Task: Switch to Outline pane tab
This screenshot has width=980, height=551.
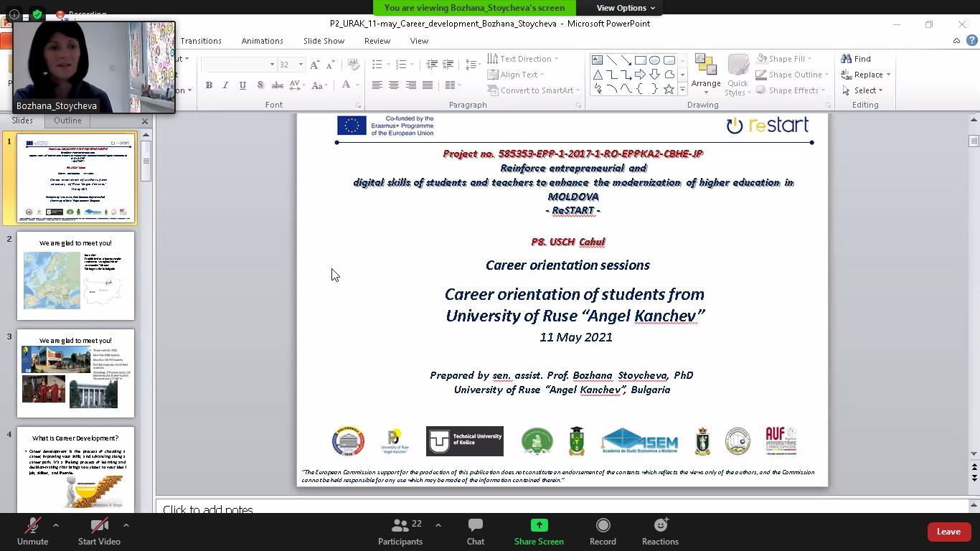Action: [67, 121]
